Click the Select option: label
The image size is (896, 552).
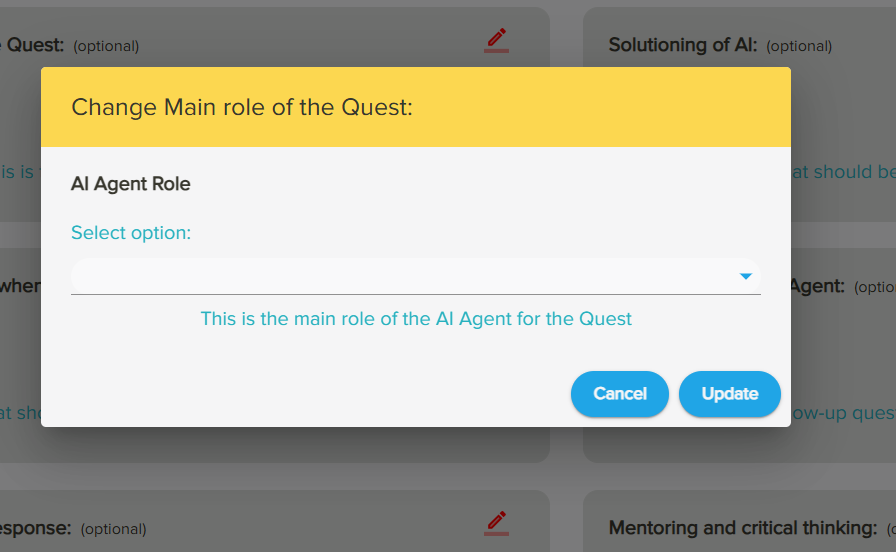130,233
